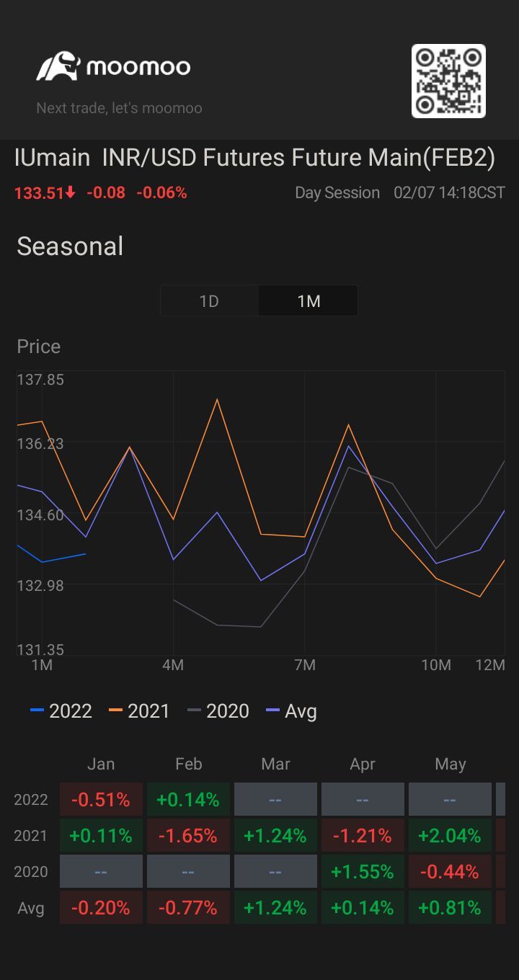Click the 4M marker on chart axis

[x=173, y=665]
